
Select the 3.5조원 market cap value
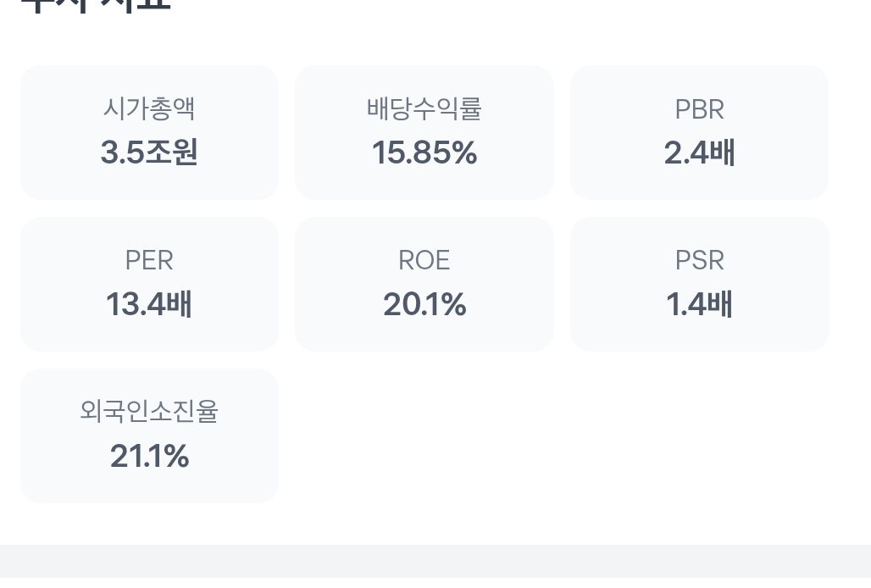coord(149,153)
